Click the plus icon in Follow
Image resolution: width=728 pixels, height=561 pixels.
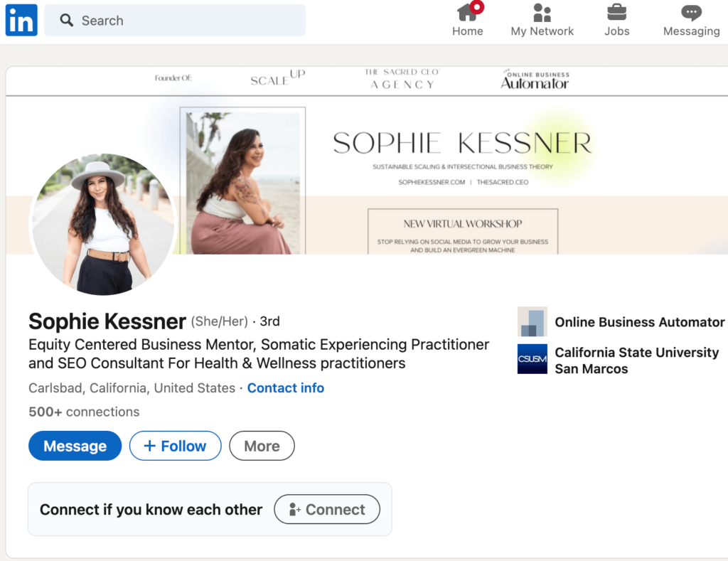coord(149,446)
